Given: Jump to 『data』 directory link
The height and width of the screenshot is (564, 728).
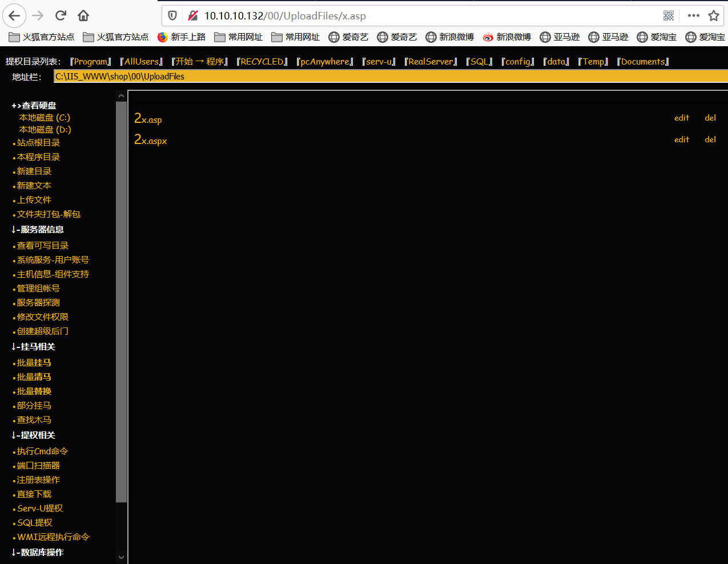Looking at the screenshot, I should 556,62.
